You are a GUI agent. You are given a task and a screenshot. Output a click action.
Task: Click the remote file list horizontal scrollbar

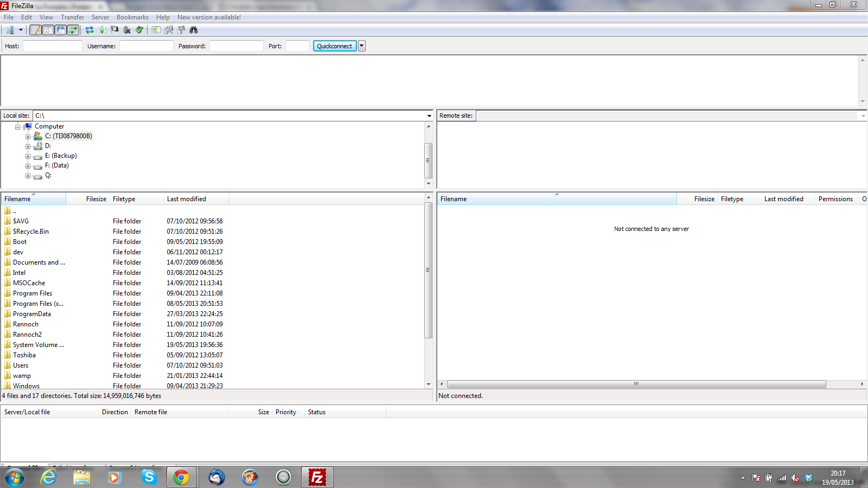(636, 384)
